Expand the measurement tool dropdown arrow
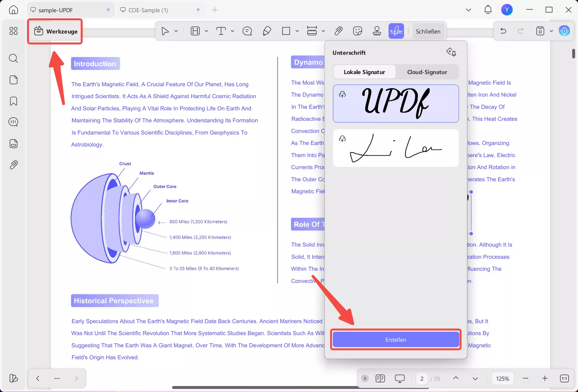This screenshot has height=392, width=578. (323, 31)
